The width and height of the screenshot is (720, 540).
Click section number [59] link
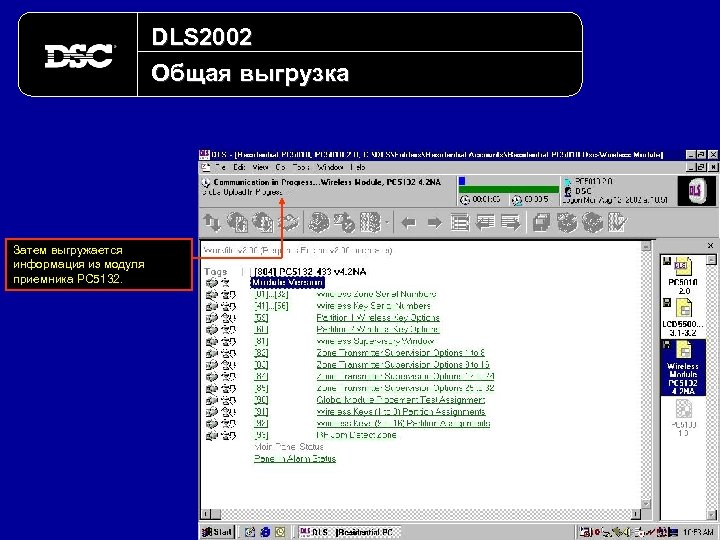[261, 318]
